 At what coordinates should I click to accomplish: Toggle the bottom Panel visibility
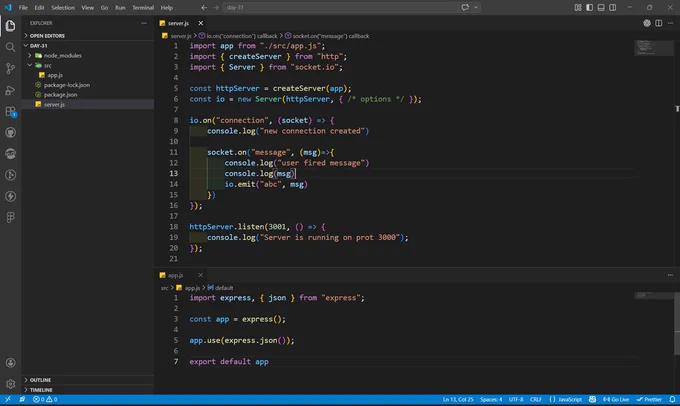pyautogui.click(x=601, y=7)
